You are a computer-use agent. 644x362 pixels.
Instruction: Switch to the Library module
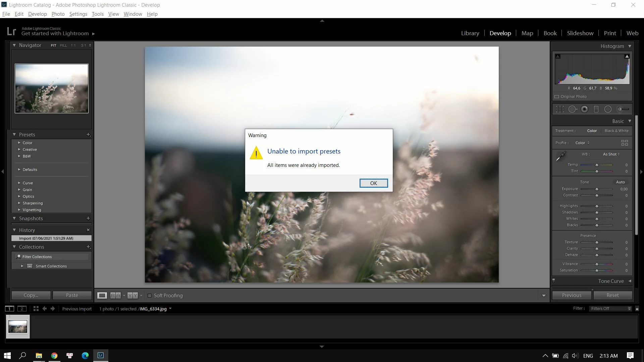(470, 33)
